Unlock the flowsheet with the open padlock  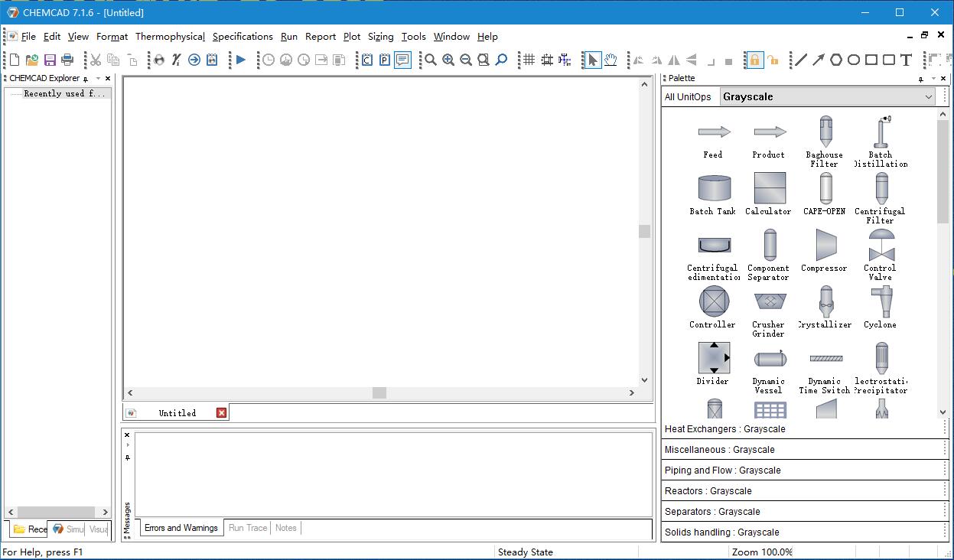[x=773, y=59]
